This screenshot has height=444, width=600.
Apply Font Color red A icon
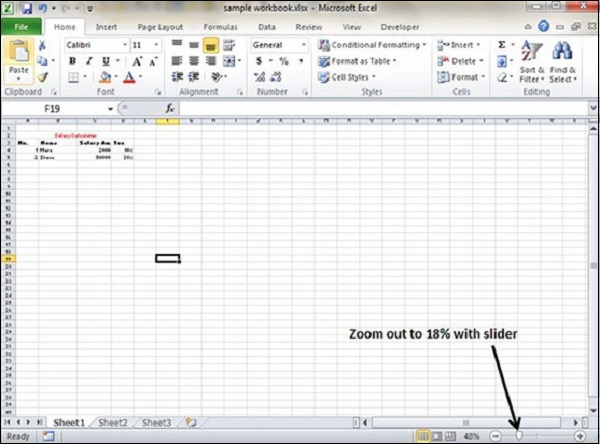point(129,77)
